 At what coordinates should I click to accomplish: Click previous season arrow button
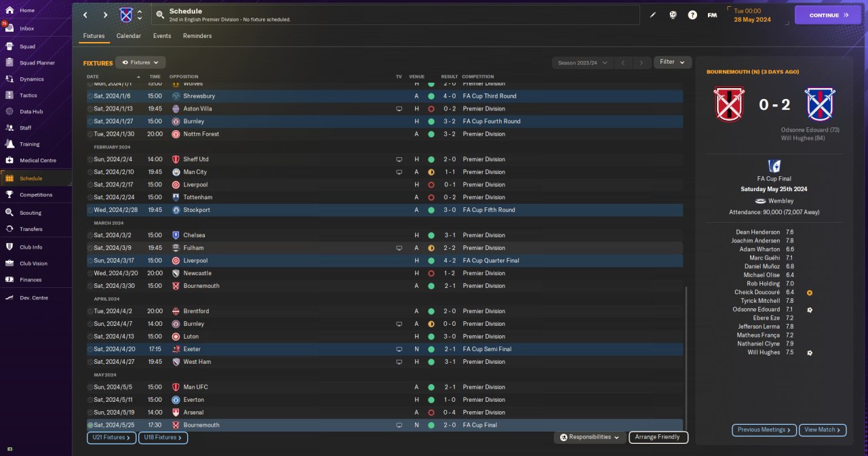(623, 62)
